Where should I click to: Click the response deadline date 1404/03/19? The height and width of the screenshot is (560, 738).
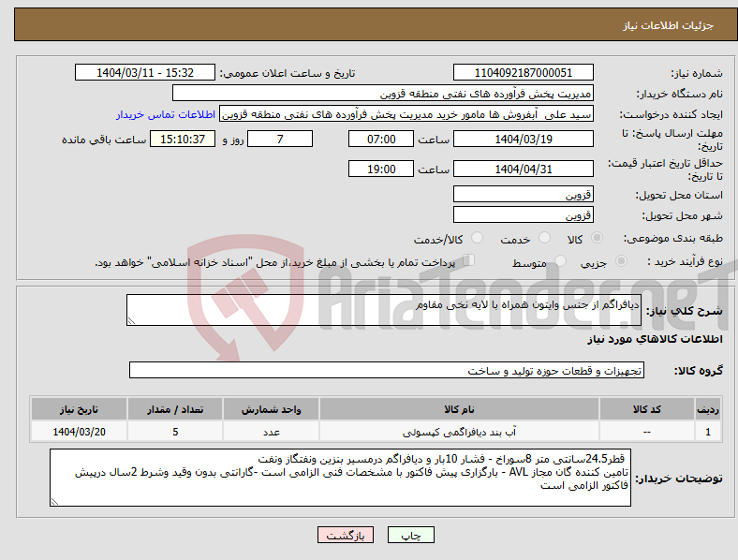pyautogui.click(x=524, y=139)
